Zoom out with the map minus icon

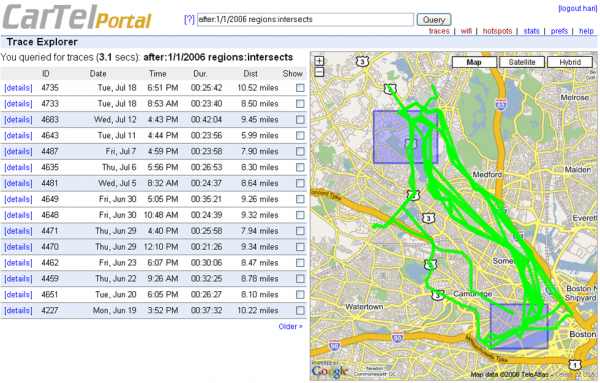[x=319, y=72]
